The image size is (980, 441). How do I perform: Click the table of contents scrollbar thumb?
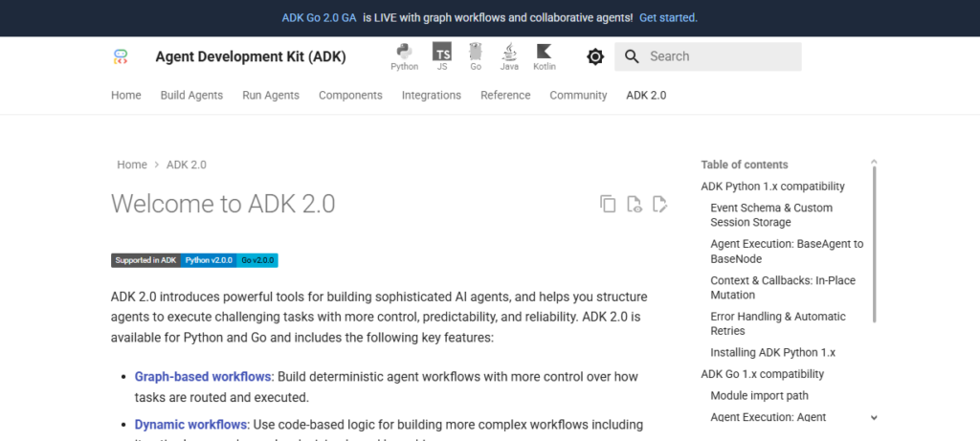874,245
